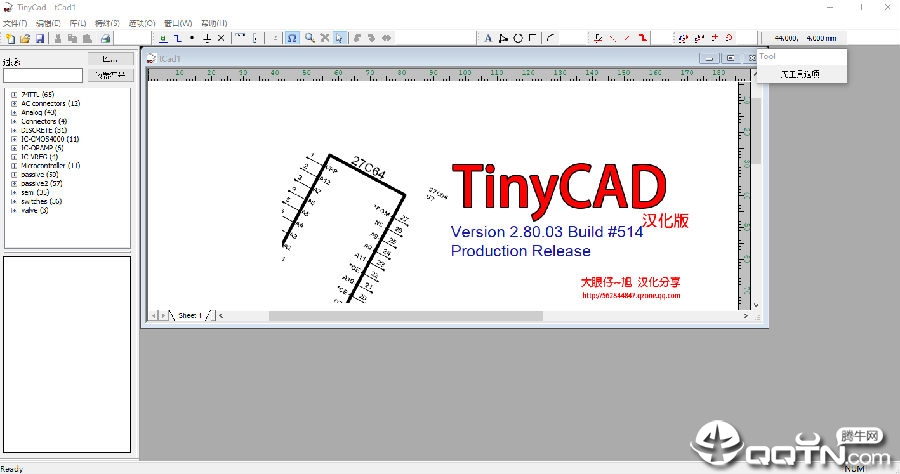Select the Junction dot tool
The image size is (900, 474).
(x=192, y=38)
